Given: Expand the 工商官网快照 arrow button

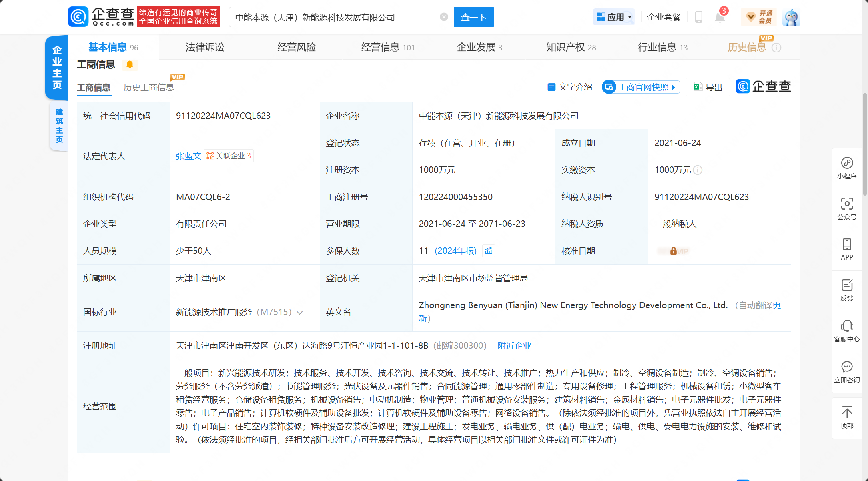Looking at the screenshot, I should [x=674, y=87].
